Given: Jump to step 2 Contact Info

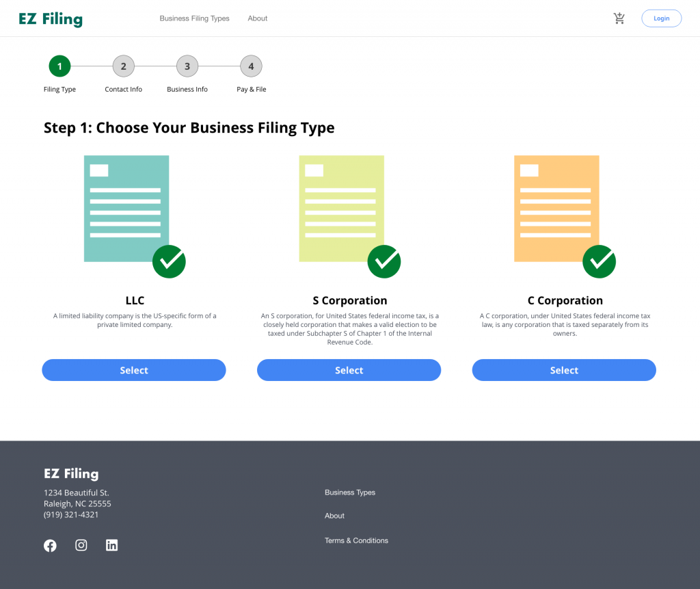Looking at the screenshot, I should coord(124,66).
